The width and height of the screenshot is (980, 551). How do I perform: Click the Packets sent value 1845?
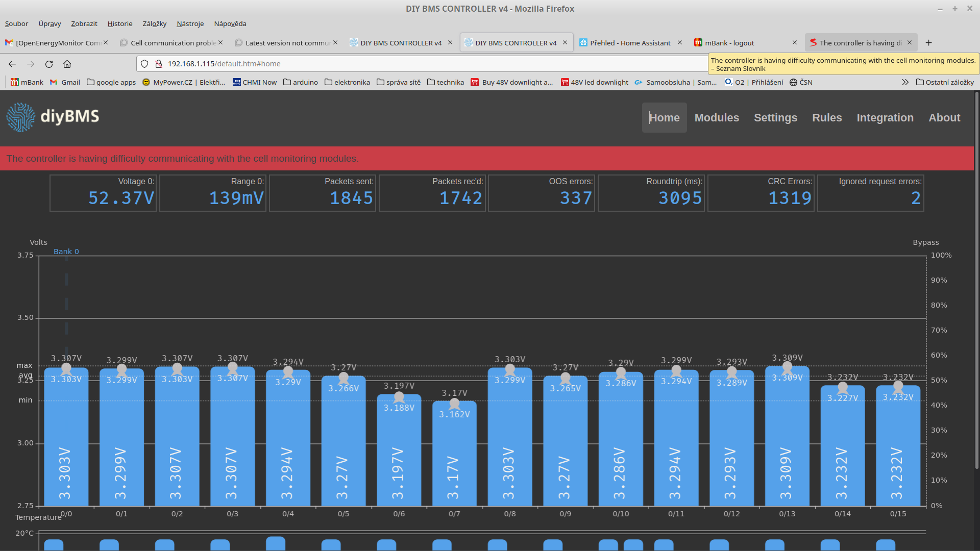(x=351, y=198)
